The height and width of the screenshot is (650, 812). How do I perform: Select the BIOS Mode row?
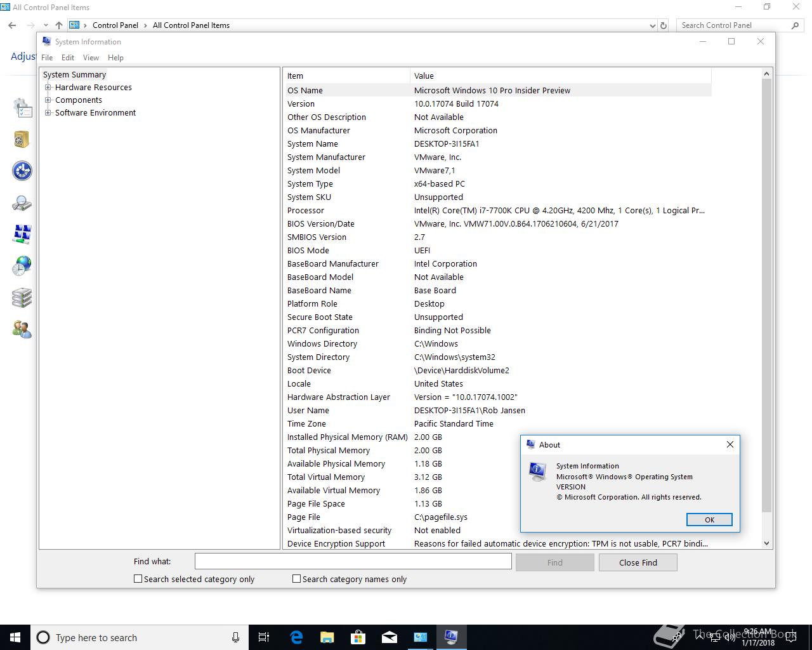click(498, 250)
